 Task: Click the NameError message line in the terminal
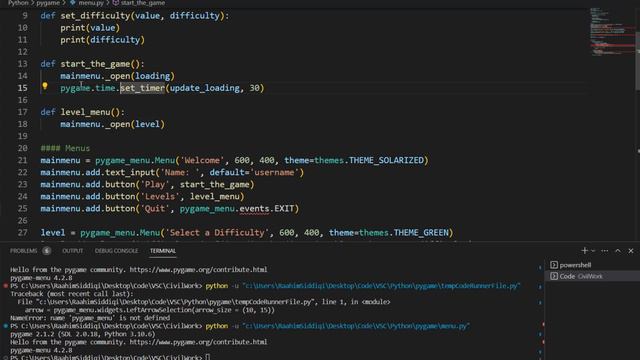click(90, 318)
